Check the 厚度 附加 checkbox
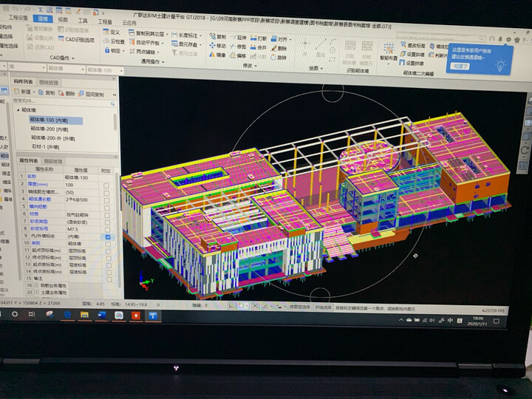532x399 pixels. click(106, 185)
